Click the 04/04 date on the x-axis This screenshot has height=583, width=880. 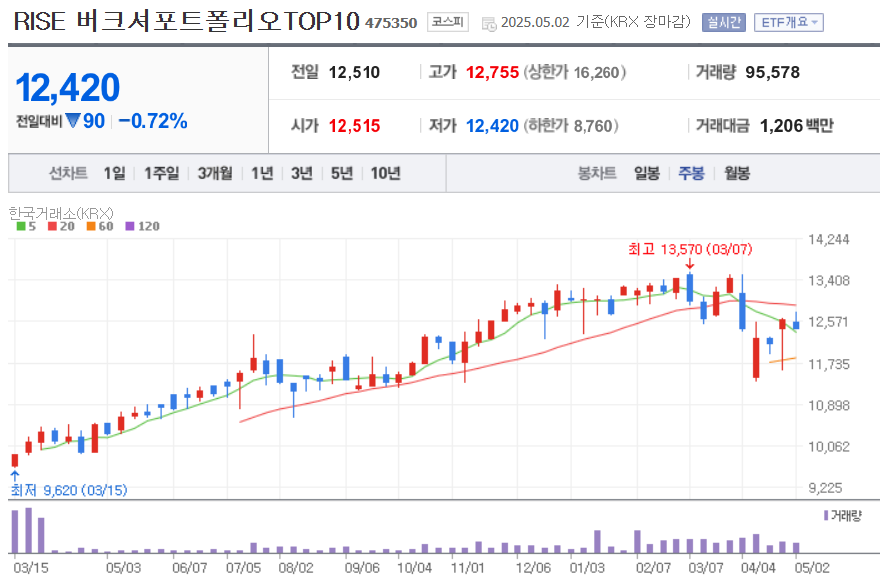[x=758, y=568]
